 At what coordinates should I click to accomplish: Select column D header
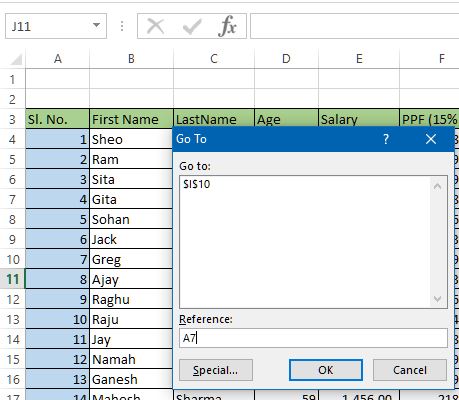tap(286, 59)
